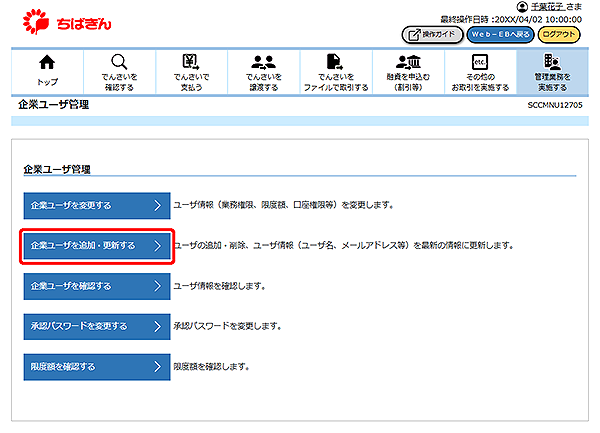The width and height of the screenshot is (600, 433).
Task: Click the 企業ユーザ管理 section heading
Action: [x=57, y=169]
